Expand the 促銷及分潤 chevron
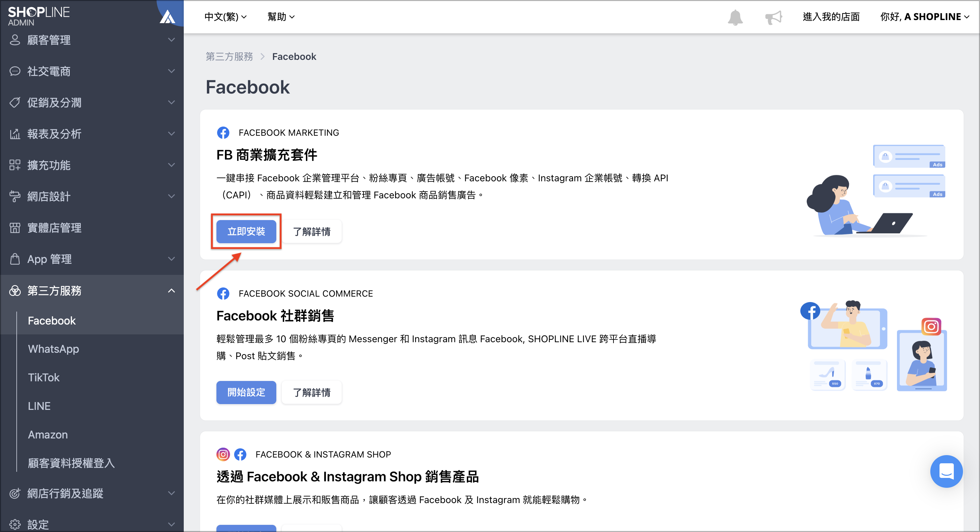 pyautogui.click(x=171, y=103)
